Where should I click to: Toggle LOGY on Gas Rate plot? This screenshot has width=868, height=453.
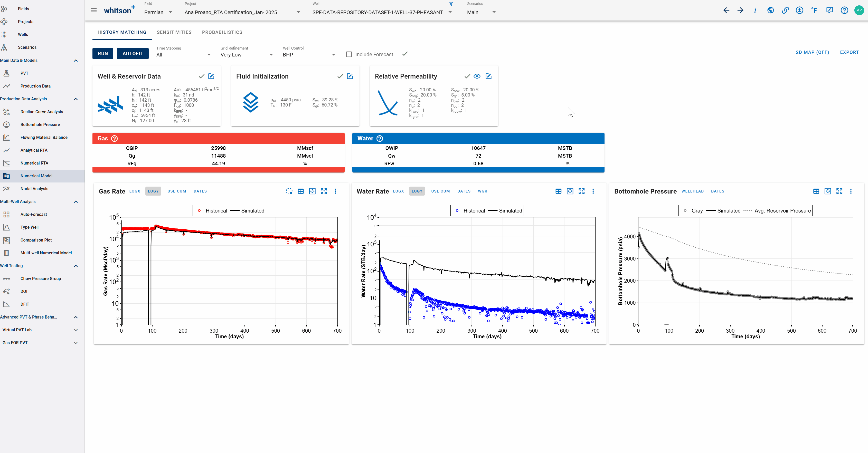(153, 191)
